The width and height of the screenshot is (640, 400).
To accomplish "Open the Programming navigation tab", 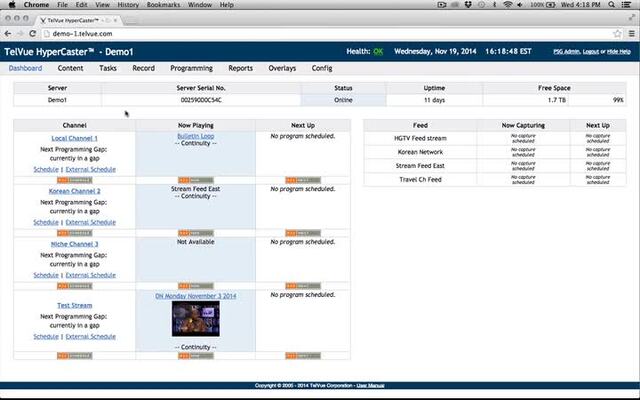I will click(191, 68).
